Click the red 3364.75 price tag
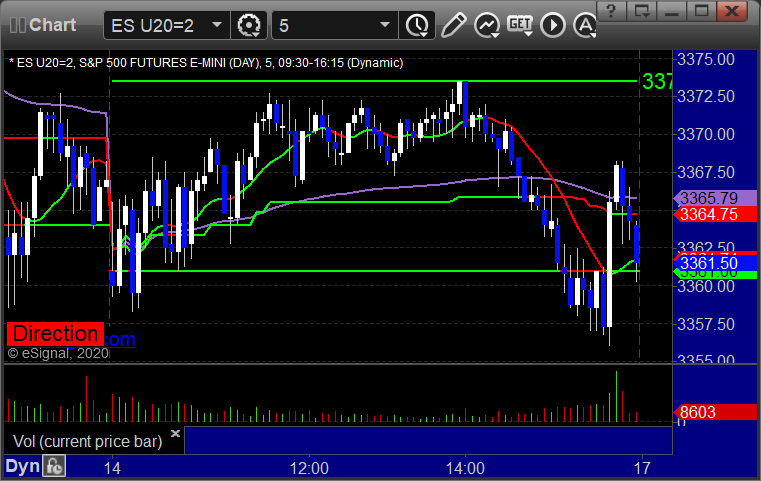The image size is (761, 481). tap(715, 214)
